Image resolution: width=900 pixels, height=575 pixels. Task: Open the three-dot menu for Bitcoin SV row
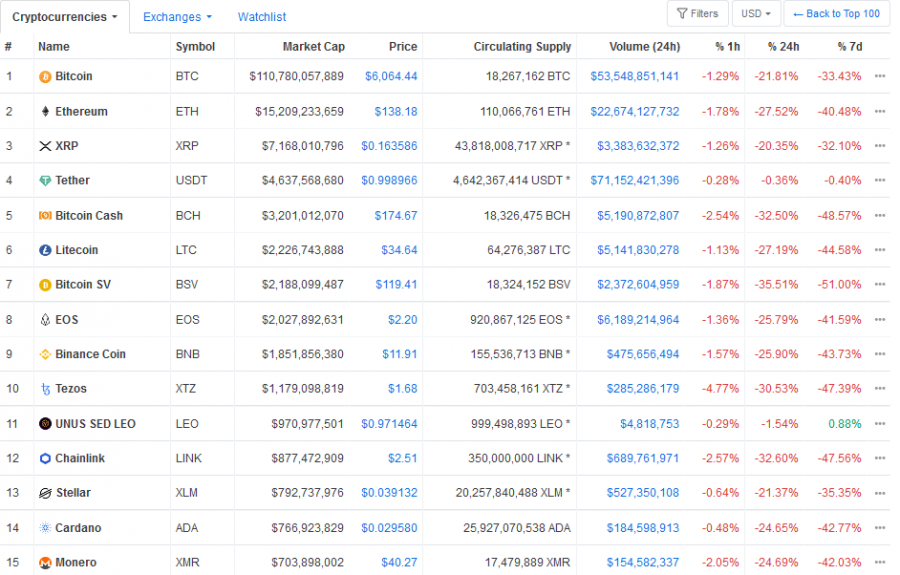pyautogui.click(x=880, y=285)
